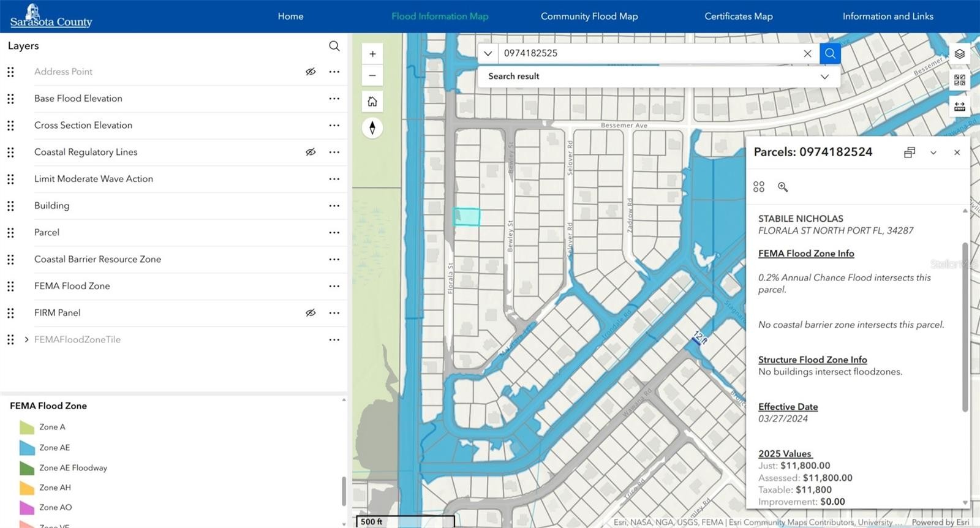Open options menu for FEMA Flood Zone layer

click(334, 286)
